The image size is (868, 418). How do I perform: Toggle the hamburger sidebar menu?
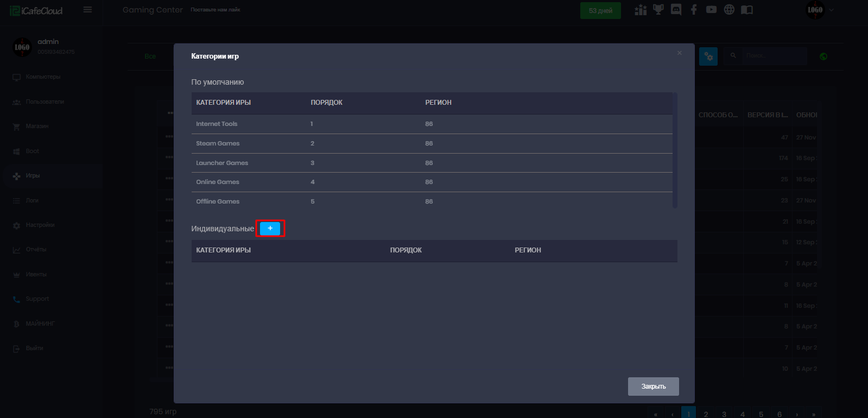coord(87,10)
